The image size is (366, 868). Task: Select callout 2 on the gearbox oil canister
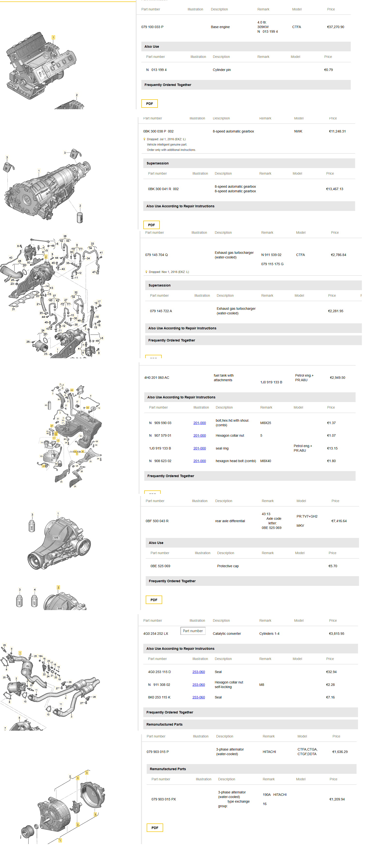tap(80, 206)
